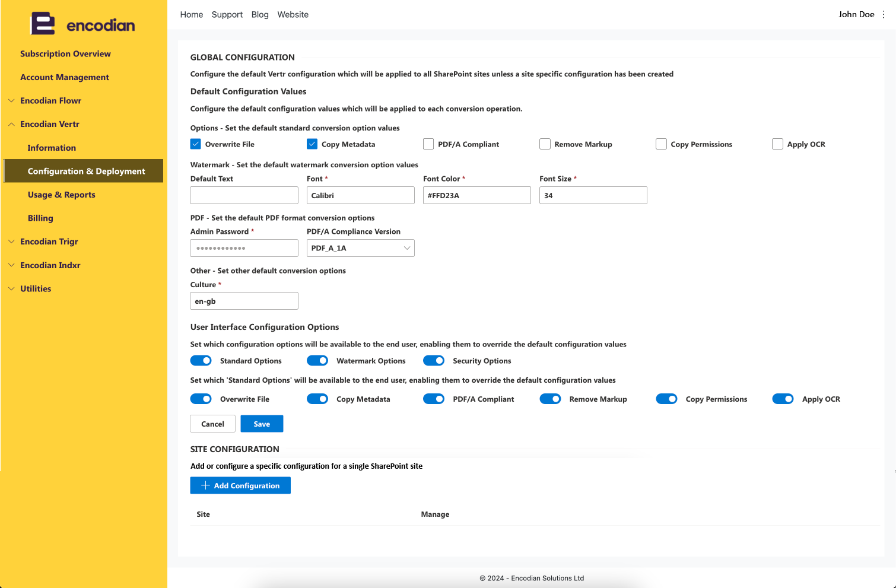896x588 pixels.
Task: Click the User Interface Configuration Options heading
Action: point(265,327)
